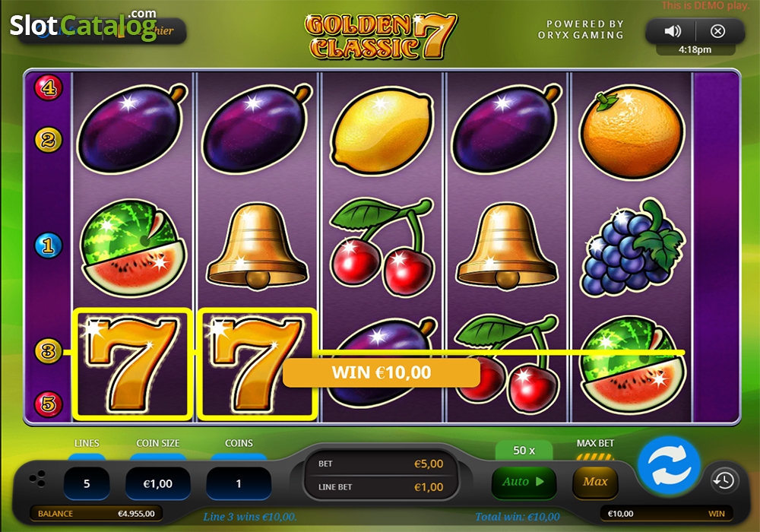The width and height of the screenshot is (760, 532).
Task: Click the golden 7 on the first reel
Action: click(132, 364)
